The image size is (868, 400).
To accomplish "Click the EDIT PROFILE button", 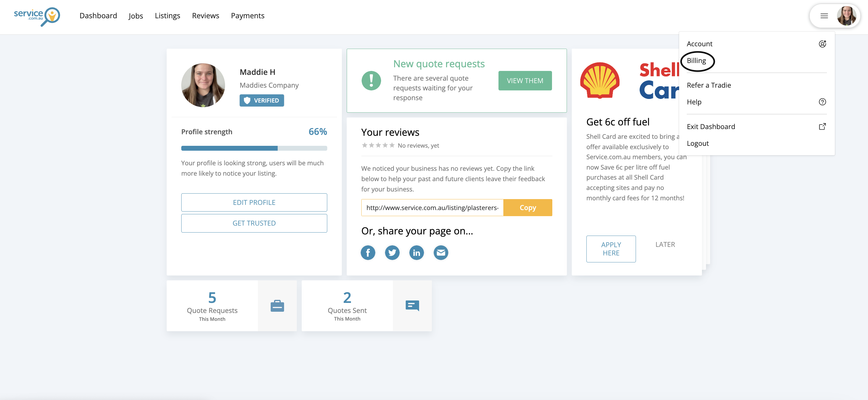I will [254, 202].
